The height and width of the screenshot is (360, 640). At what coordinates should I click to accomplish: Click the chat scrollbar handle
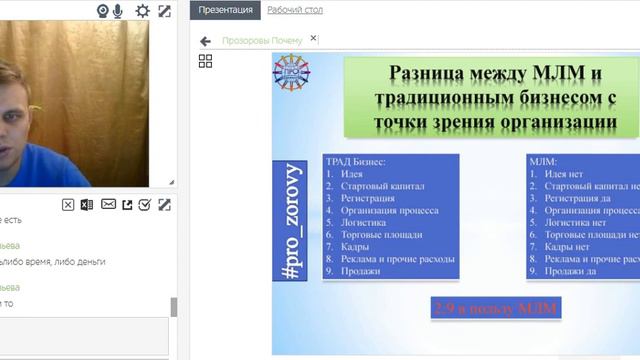174,307
